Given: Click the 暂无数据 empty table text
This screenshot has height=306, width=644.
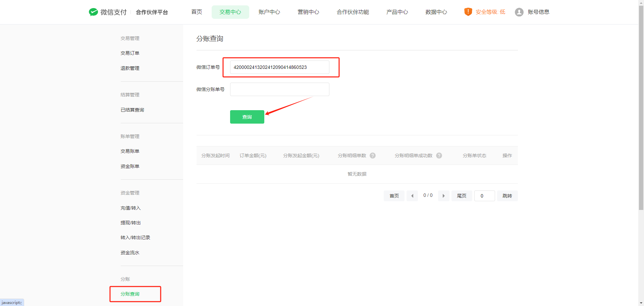Looking at the screenshot, I should (x=357, y=174).
